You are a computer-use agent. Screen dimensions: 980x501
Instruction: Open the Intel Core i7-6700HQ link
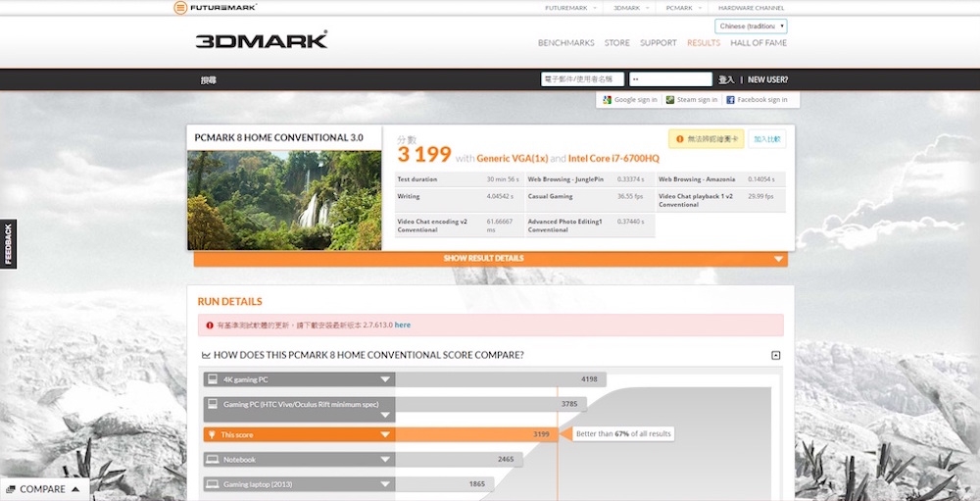(613, 159)
